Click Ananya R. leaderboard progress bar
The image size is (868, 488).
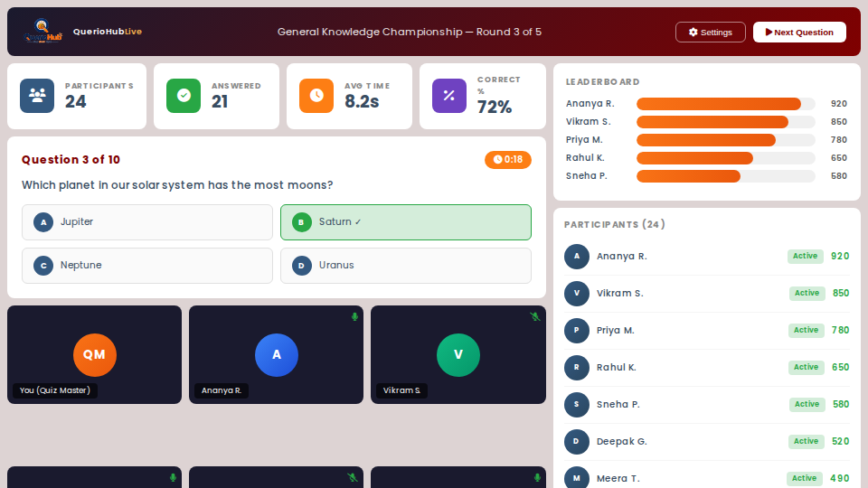(726, 104)
